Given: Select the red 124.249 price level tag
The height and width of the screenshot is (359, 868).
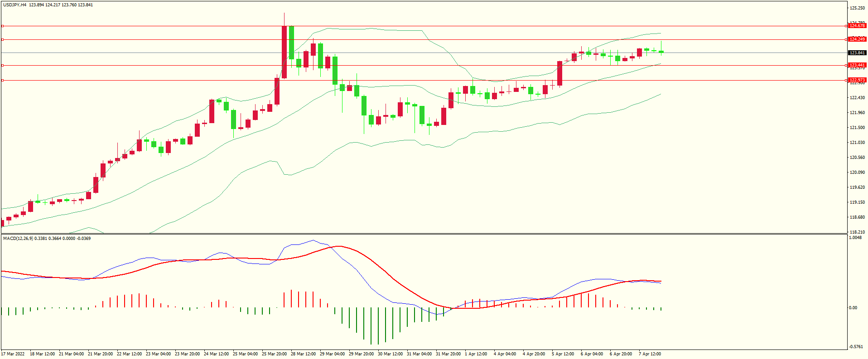Looking at the screenshot, I should pos(857,39).
